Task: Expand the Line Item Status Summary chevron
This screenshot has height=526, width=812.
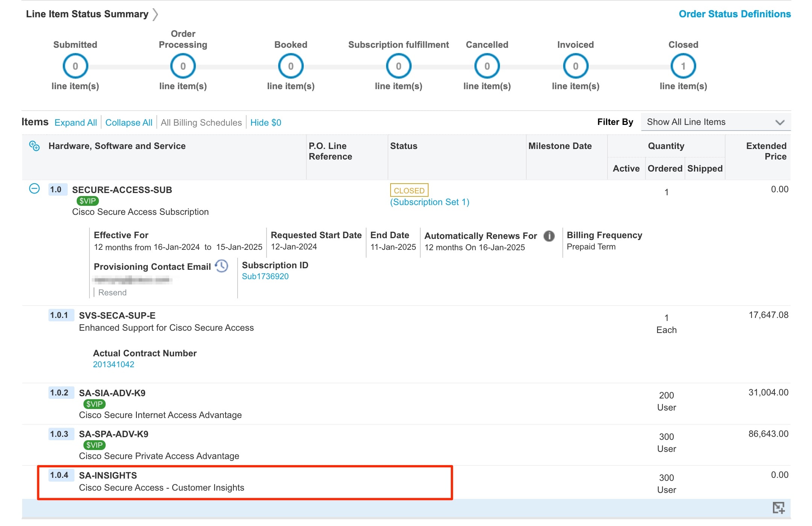Action: click(x=155, y=14)
